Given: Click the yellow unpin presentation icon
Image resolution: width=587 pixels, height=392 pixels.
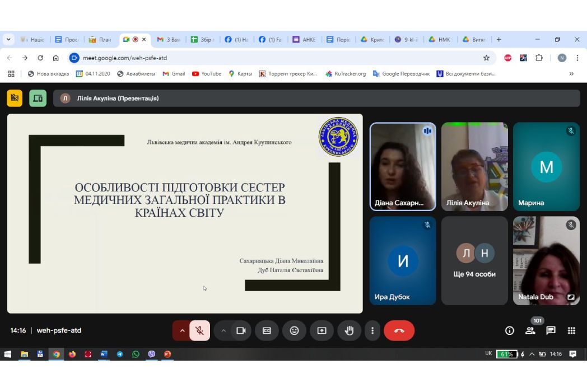Looking at the screenshot, I should point(15,98).
